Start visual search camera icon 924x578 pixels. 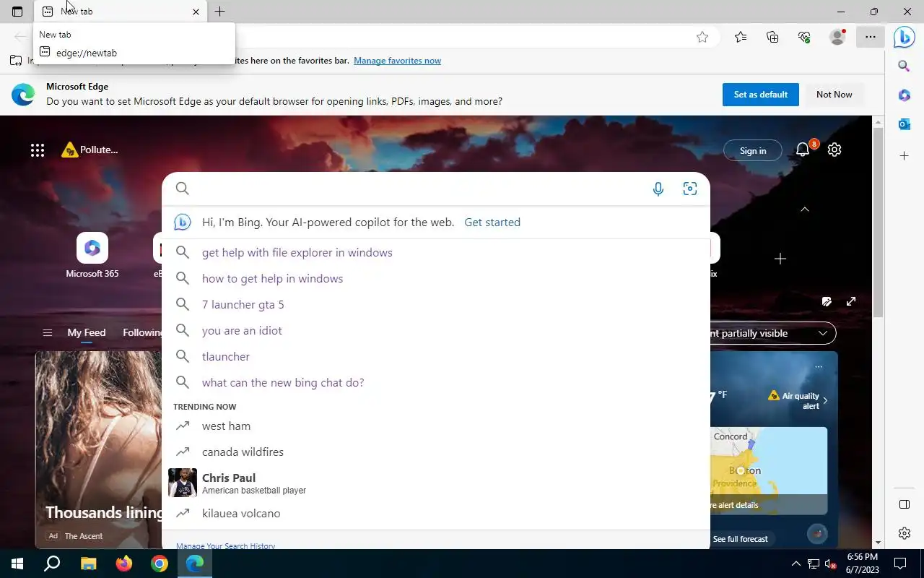click(690, 189)
